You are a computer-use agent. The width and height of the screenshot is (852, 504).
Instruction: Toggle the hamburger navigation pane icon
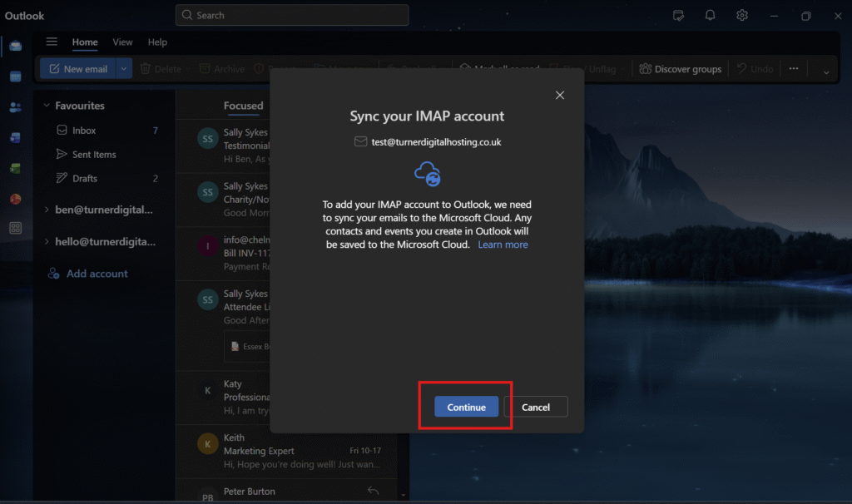(52, 42)
